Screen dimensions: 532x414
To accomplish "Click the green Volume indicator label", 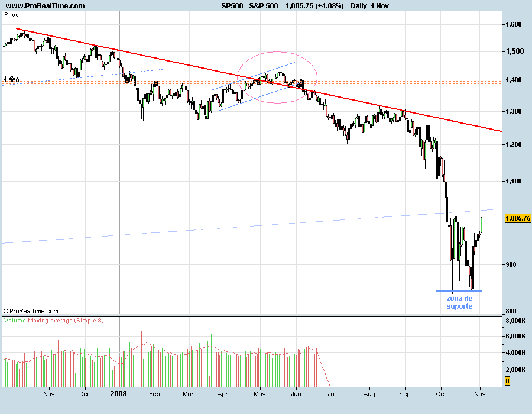I will click(x=15, y=321).
